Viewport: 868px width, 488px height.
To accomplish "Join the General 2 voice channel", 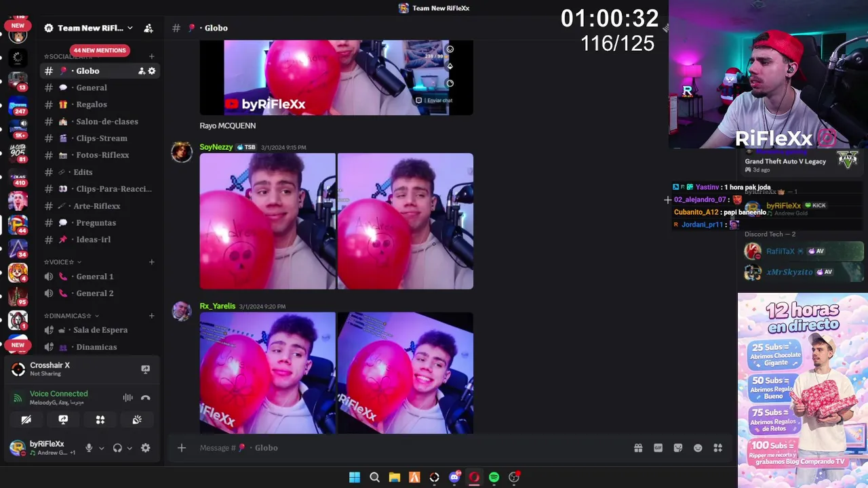I will pyautogui.click(x=100, y=293).
